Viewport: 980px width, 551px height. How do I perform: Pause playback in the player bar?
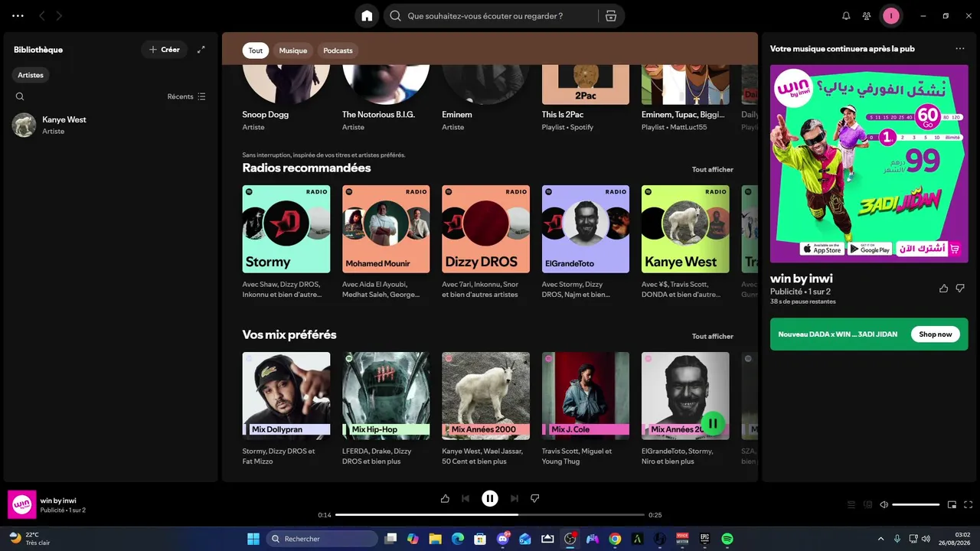490,498
